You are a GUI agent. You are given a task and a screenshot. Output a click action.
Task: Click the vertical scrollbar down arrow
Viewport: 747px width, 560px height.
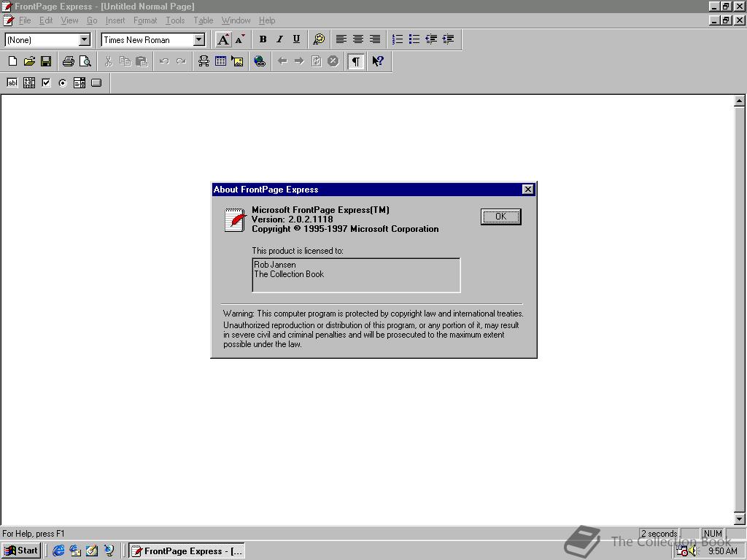point(740,519)
